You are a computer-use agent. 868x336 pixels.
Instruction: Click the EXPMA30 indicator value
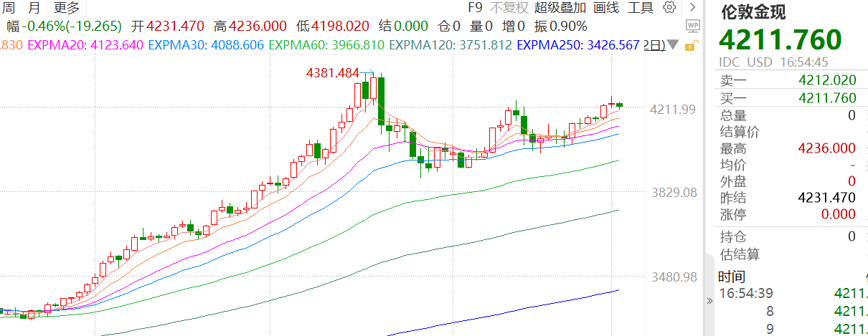206,45
